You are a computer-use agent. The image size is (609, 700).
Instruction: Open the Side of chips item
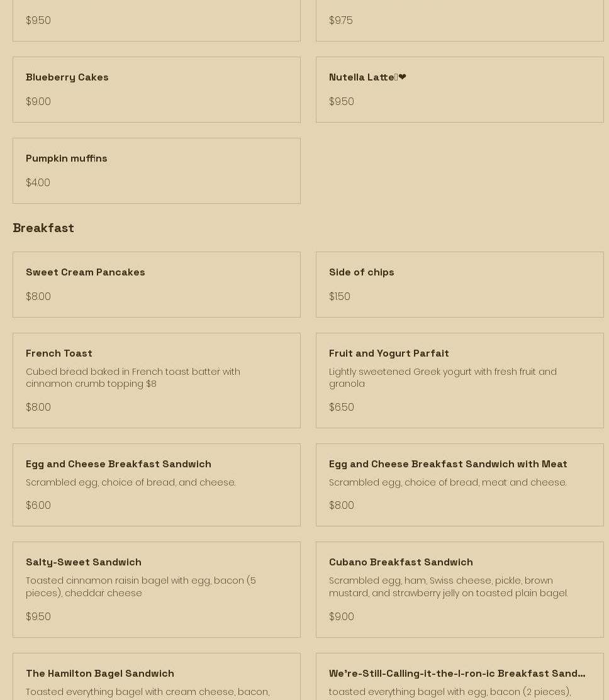pyautogui.click(x=362, y=272)
